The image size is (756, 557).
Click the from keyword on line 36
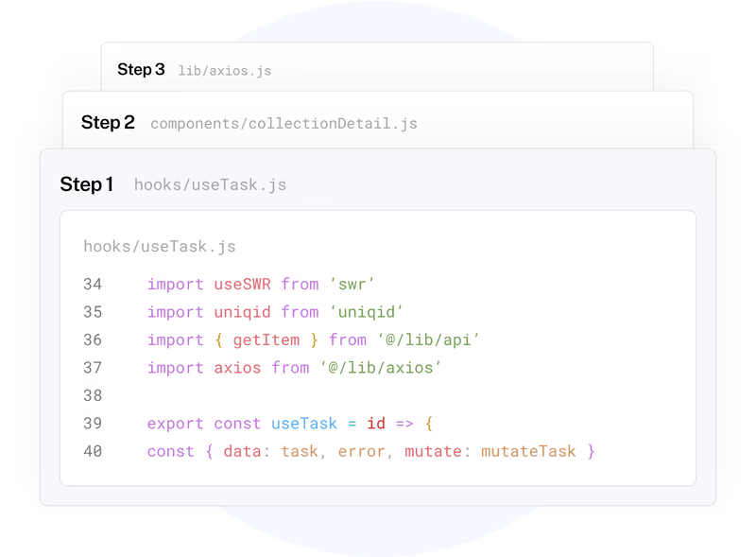pos(348,339)
